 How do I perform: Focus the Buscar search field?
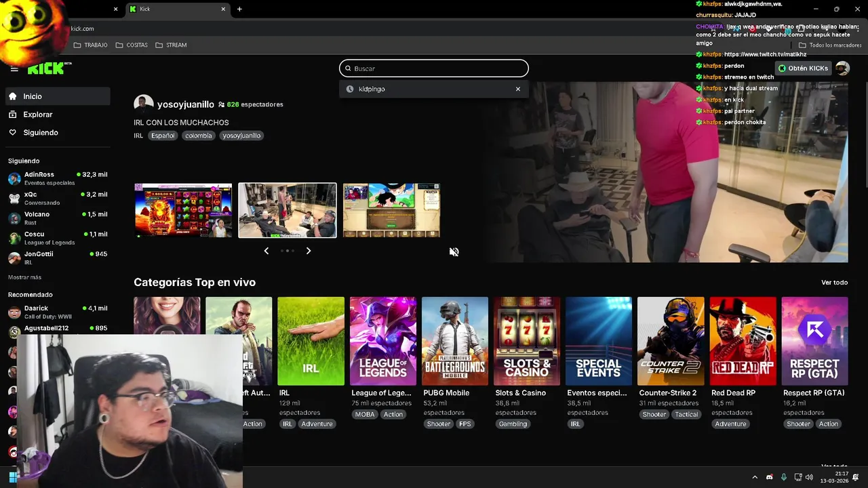pos(433,68)
